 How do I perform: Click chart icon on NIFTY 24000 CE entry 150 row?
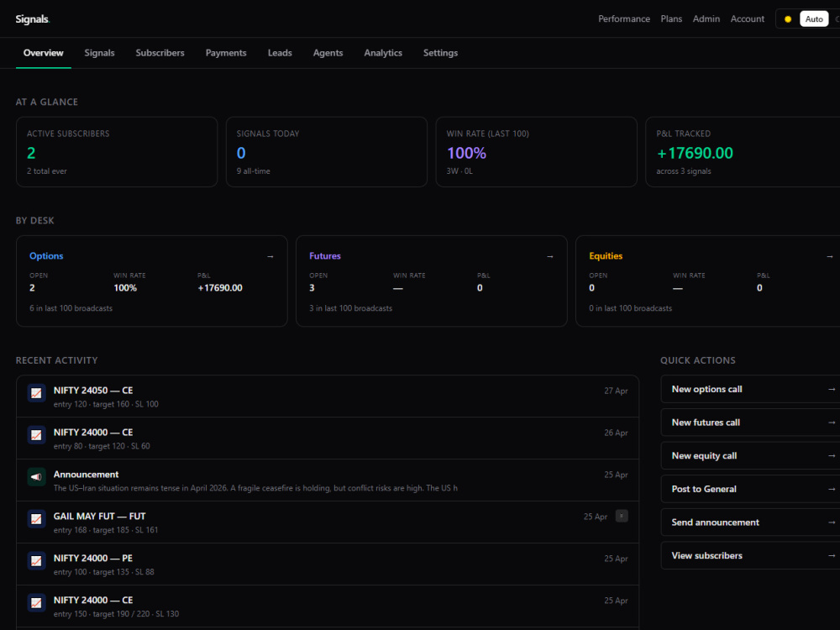click(36, 602)
